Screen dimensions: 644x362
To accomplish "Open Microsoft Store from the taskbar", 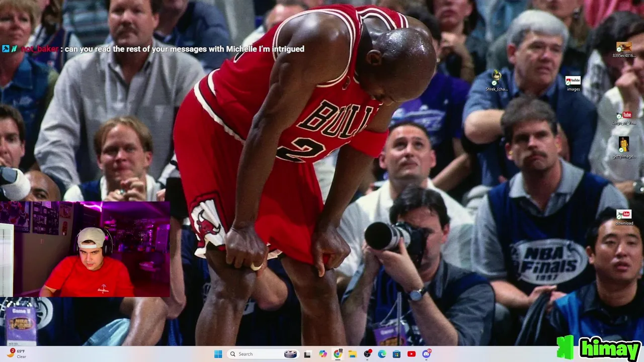I will [397, 354].
